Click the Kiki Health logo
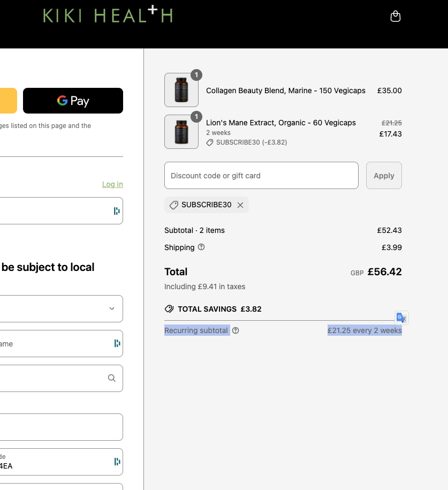The height and width of the screenshot is (490, 448). click(x=108, y=15)
